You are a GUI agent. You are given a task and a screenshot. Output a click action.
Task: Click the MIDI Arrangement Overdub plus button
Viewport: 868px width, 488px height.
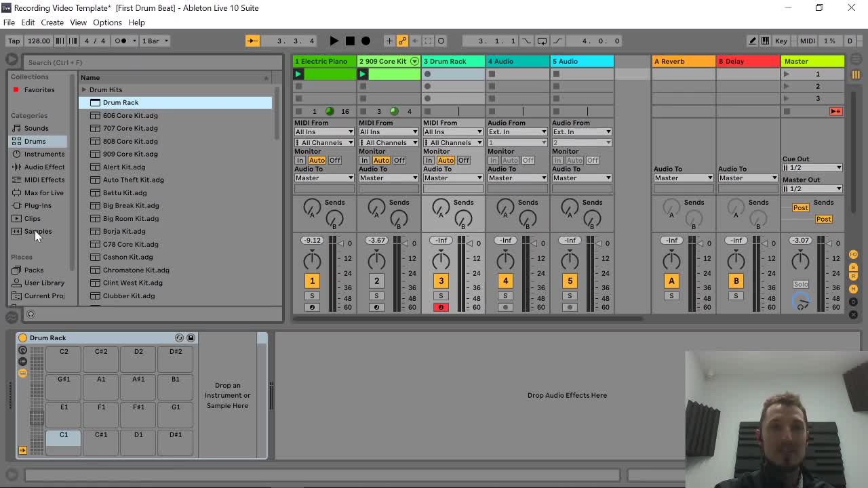(389, 41)
